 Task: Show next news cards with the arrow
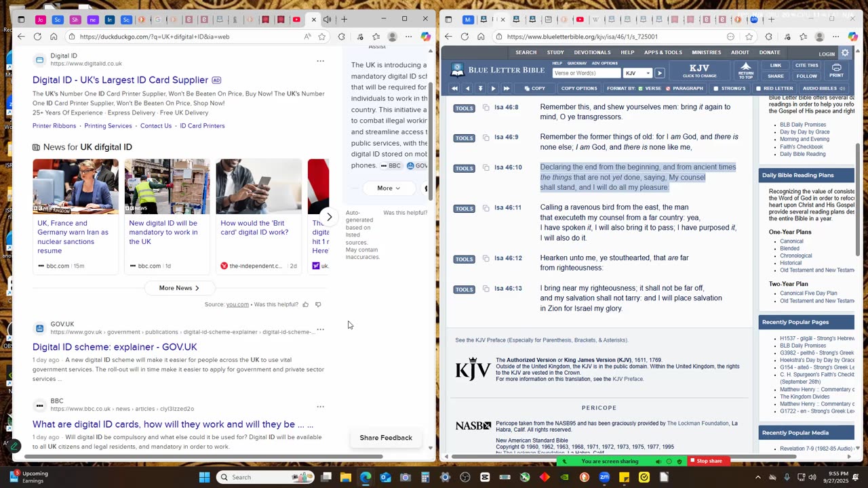point(329,217)
